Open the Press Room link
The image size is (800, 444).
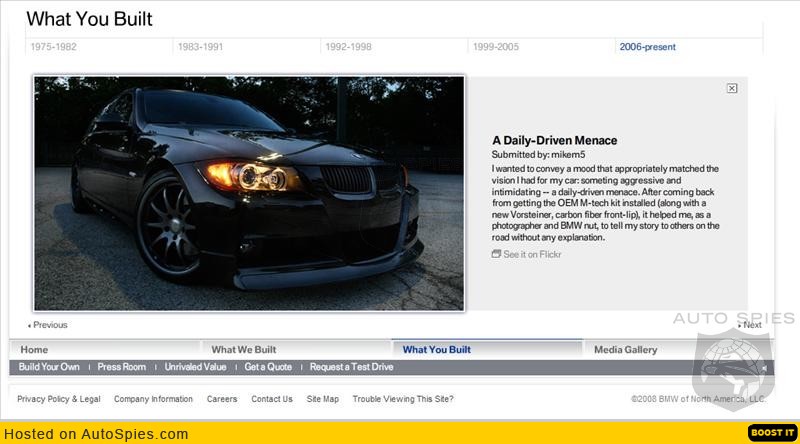(x=121, y=367)
